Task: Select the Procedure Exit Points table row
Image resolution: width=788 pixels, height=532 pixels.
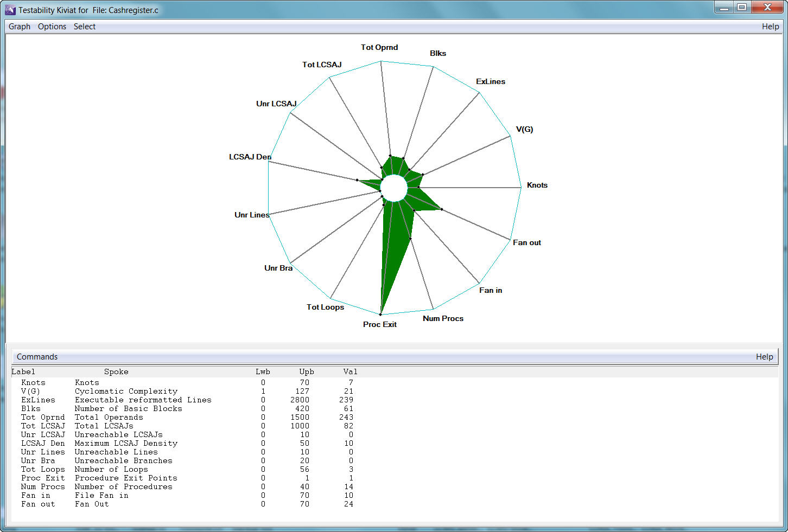Action: (x=126, y=478)
